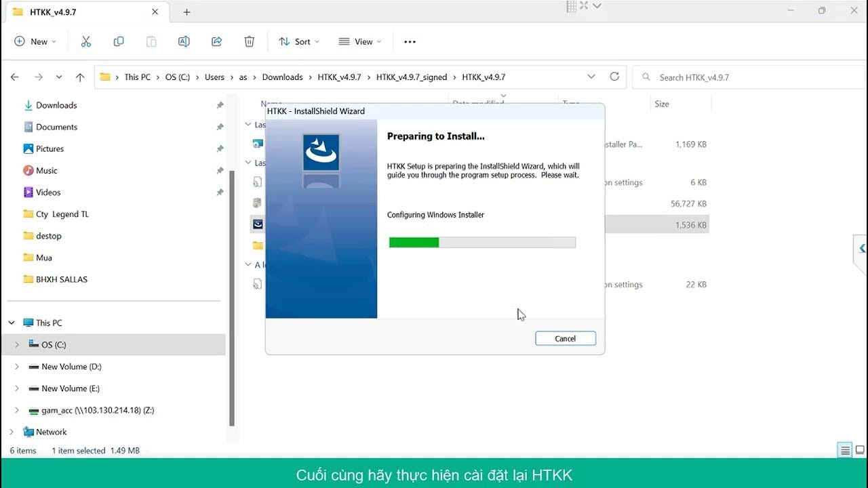Unpin Videos using its pin icon

pos(220,192)
